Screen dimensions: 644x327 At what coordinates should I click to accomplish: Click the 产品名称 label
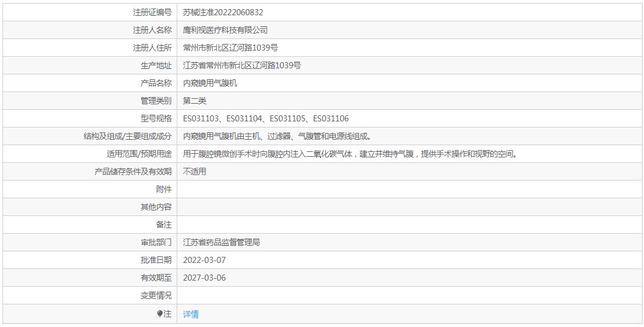156,83
